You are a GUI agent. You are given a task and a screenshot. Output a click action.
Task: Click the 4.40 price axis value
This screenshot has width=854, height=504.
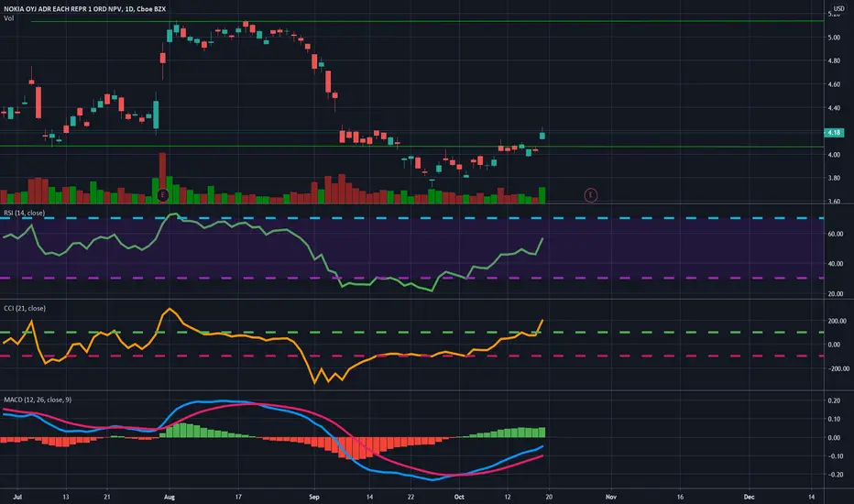click(834, 108)
